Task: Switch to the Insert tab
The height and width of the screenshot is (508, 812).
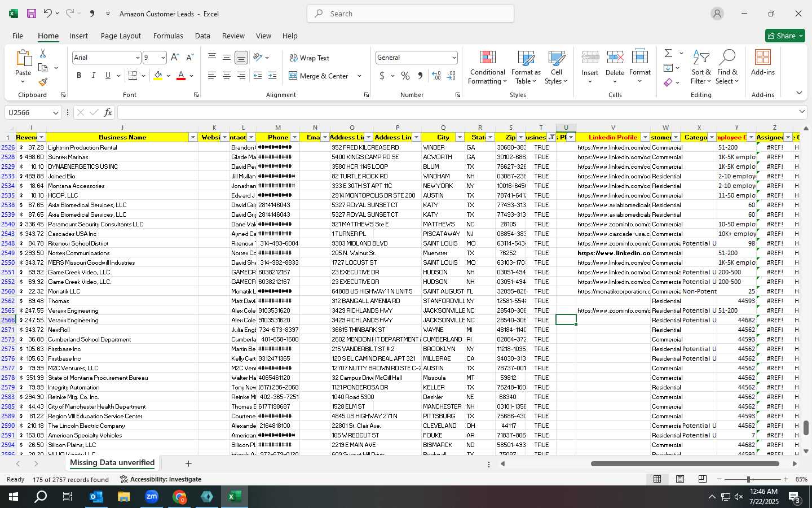Action: click(x=79, y=36)
